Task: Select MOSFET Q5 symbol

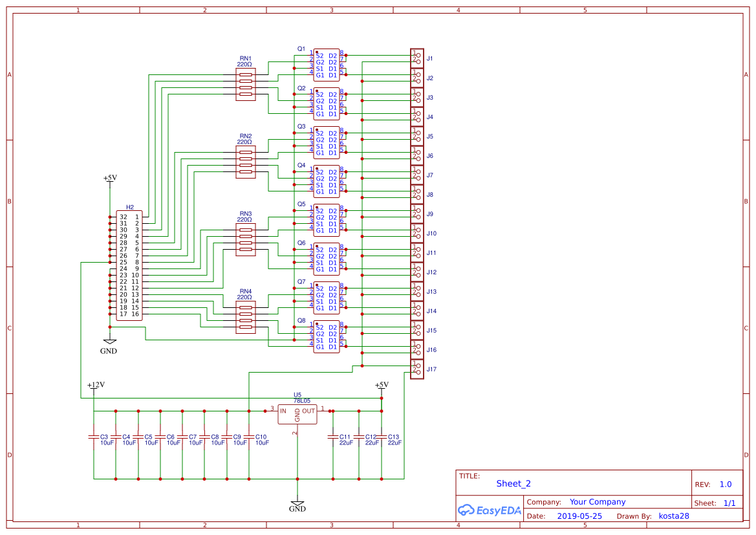Action: [327, 220]
